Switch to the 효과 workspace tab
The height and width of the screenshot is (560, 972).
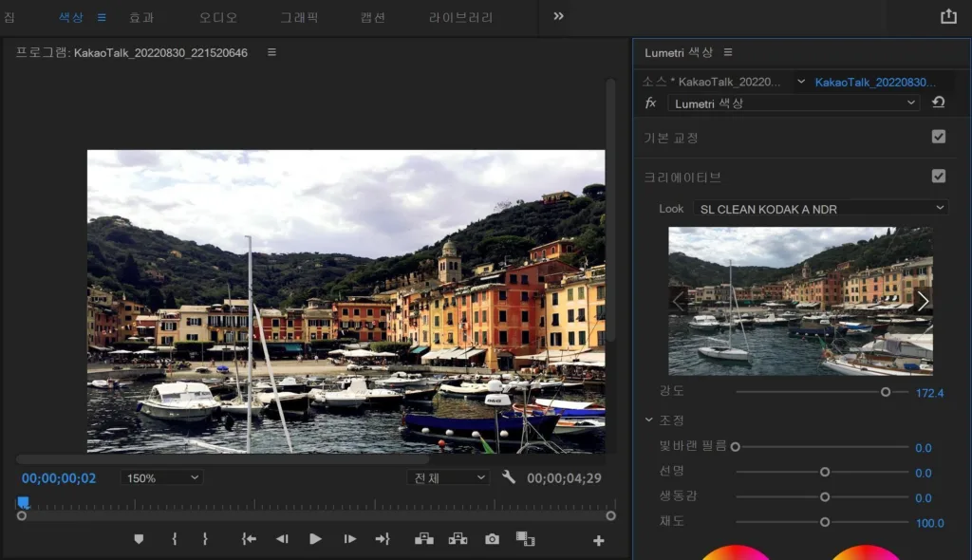tap(141, 17)
